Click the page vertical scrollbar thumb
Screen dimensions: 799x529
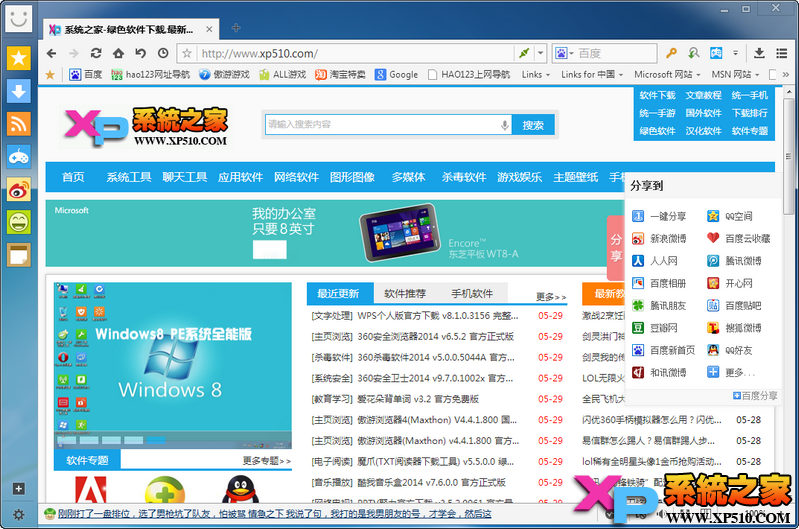click(x=789, y=157)
